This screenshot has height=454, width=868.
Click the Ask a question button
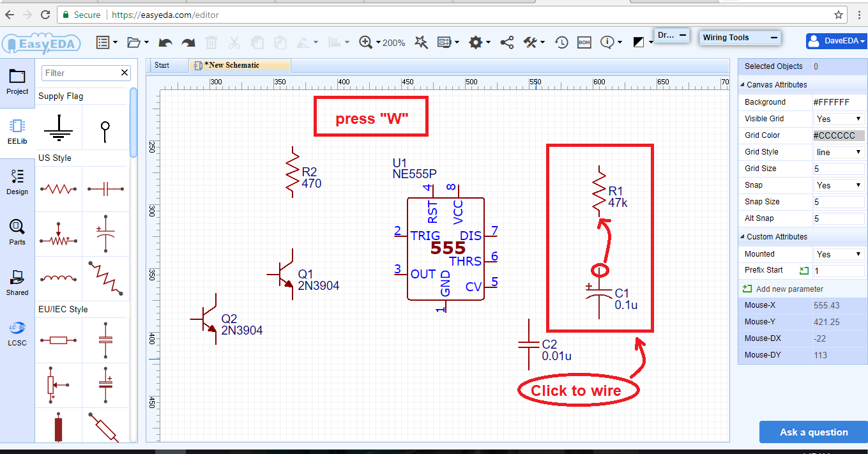pos(813,432)
